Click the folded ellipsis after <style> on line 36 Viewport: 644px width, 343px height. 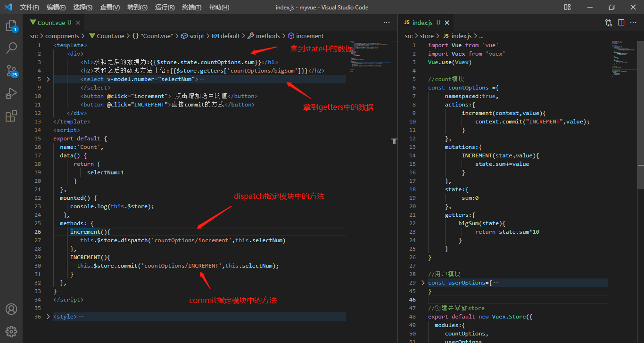[x=81, y=317]
